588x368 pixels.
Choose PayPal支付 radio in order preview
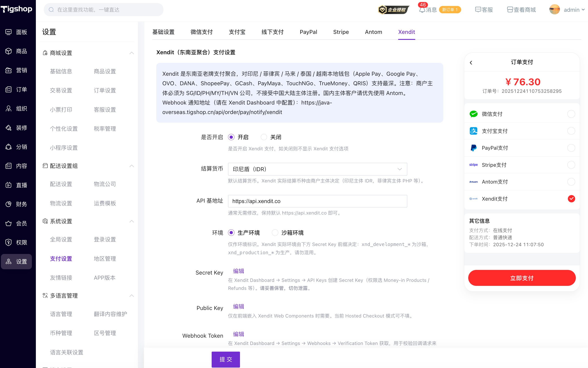pyautogui.click(x=571, y=148)
